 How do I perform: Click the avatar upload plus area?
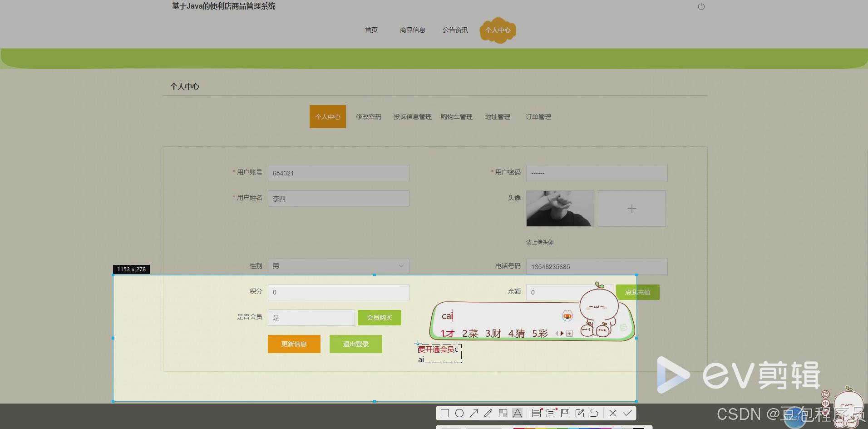click(631, 208)
